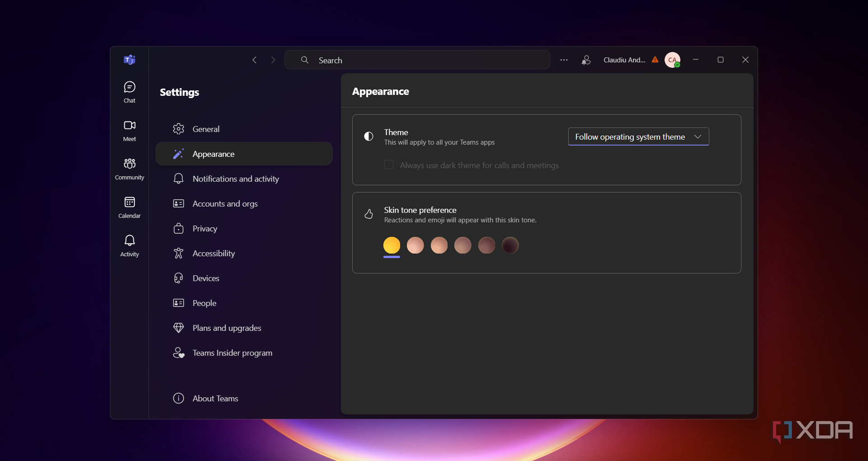Click the orange warning triangle icon
This screenshot has width=868, height=461.
(x=655, y=60)
